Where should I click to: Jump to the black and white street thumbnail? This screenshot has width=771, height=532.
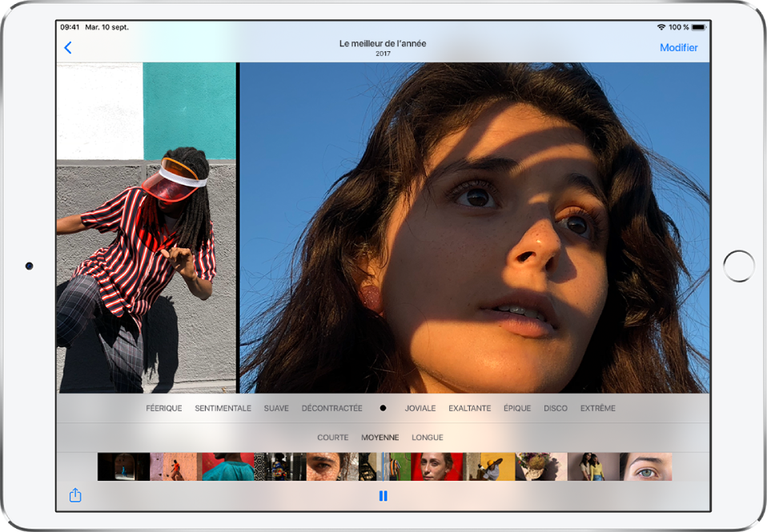coord(280,466)
